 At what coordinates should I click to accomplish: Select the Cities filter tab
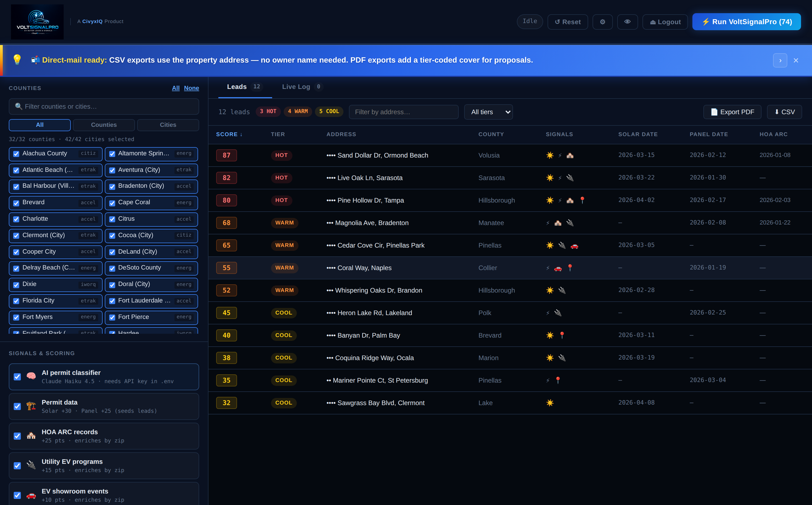click(168, 125)
